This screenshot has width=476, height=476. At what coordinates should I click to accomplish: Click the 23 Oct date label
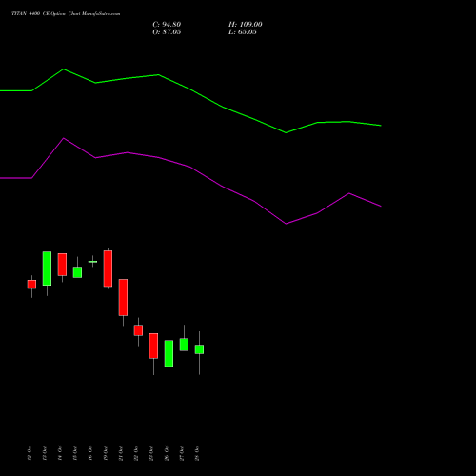point(151,453)
